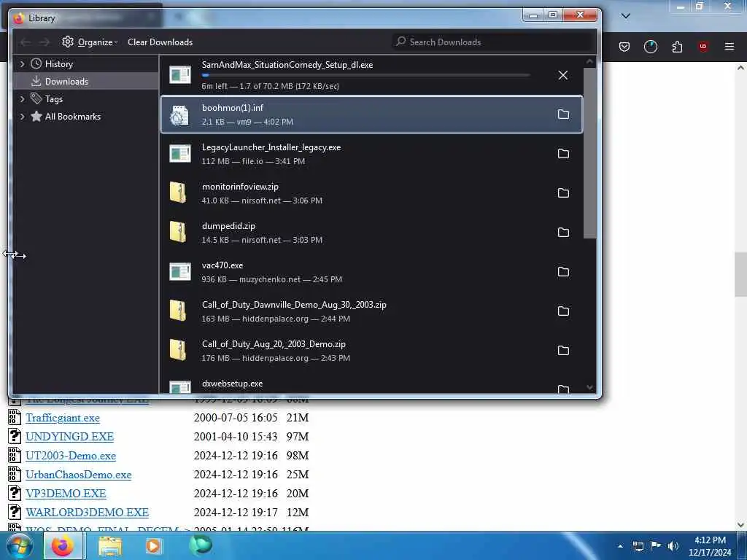
Task: Click the downloads list scrollbar thumb
Action: pos(589,153)
